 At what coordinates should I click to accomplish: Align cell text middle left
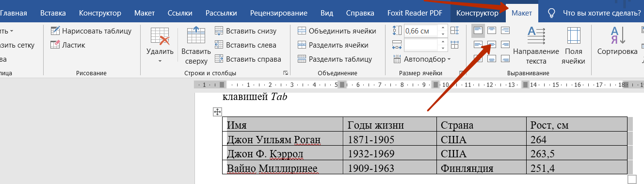tap(478, 45)
